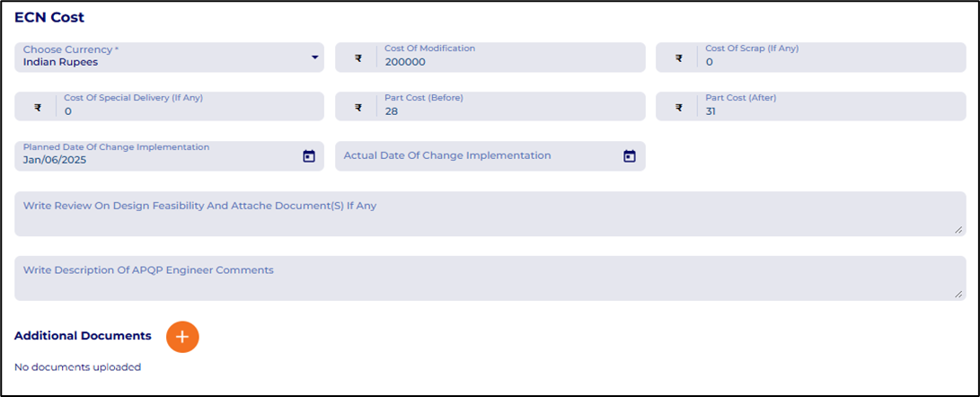Open calendar for Planned Date Of Change Implementation

(309, 155)
